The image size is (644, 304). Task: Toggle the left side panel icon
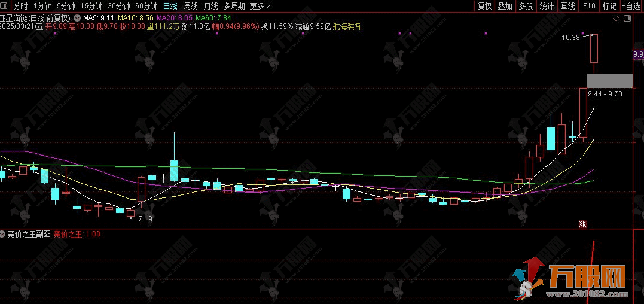[x=5, y=6]
